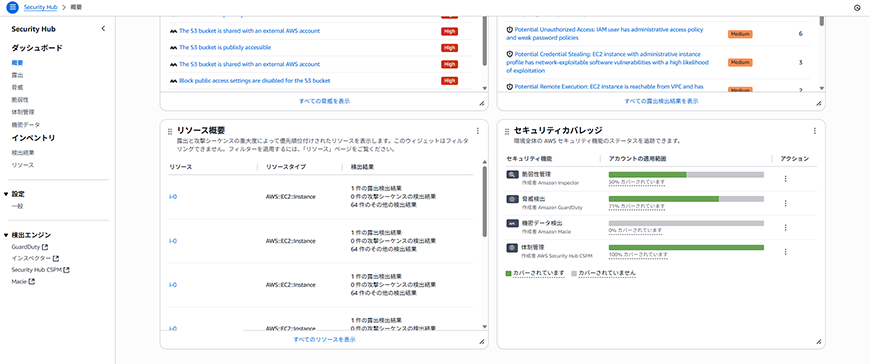Collapse the 設定 section
The width and height of the screenshot is (870, 364).
click(6, 194)
